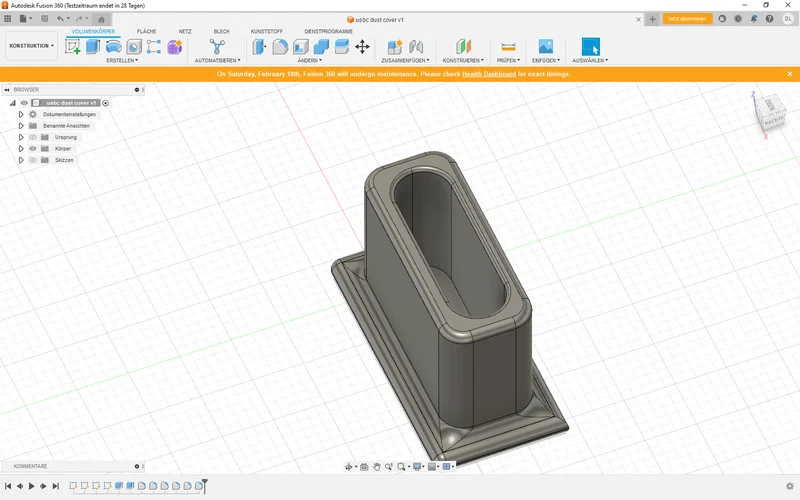The image size is (800, 500).
Task: Switch to the FLÄCHE tab
Action: (146, 32)
